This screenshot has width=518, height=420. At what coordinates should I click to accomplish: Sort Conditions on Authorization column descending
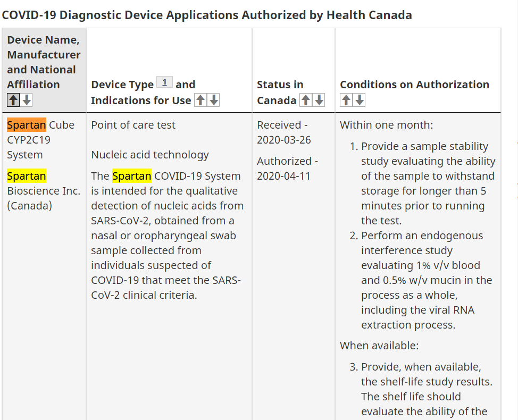pos(360,100)
